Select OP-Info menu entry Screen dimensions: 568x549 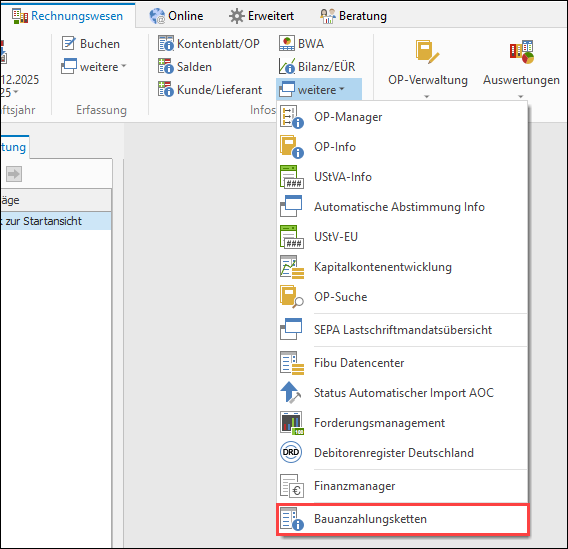pyautogui.click(x=402, y=147)
